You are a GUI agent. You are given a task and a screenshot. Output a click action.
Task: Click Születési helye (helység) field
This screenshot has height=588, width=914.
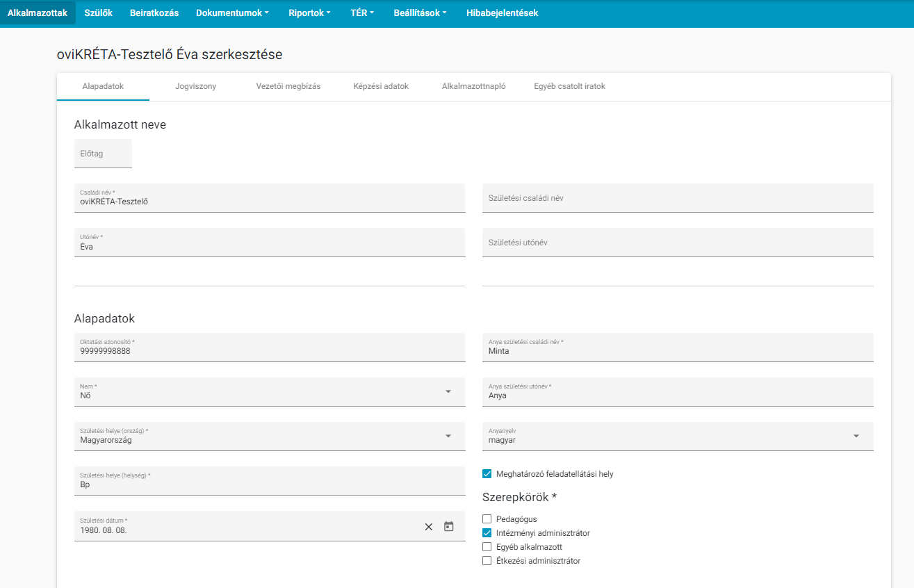(x=270, y=481)
